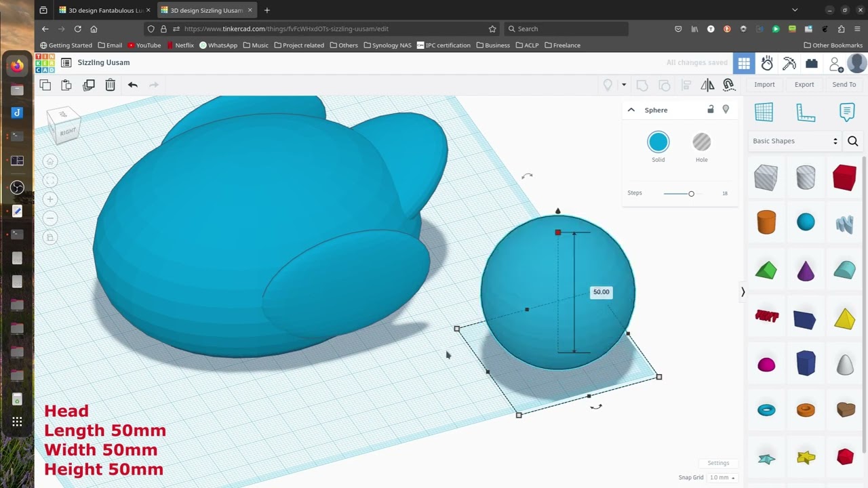Open the browser list all tabs dropdown
Viewport: 868px width, 488px height.
[x=795, y=10]
